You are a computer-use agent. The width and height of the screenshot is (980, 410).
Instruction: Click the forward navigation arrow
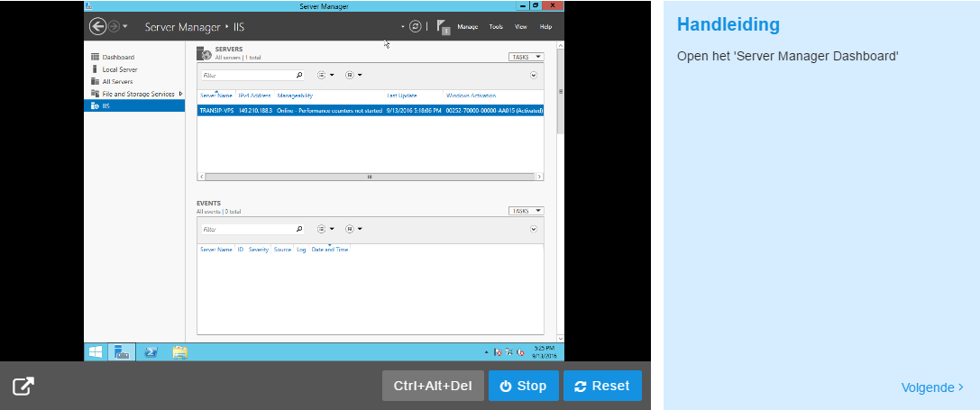[x=114, y=26]
